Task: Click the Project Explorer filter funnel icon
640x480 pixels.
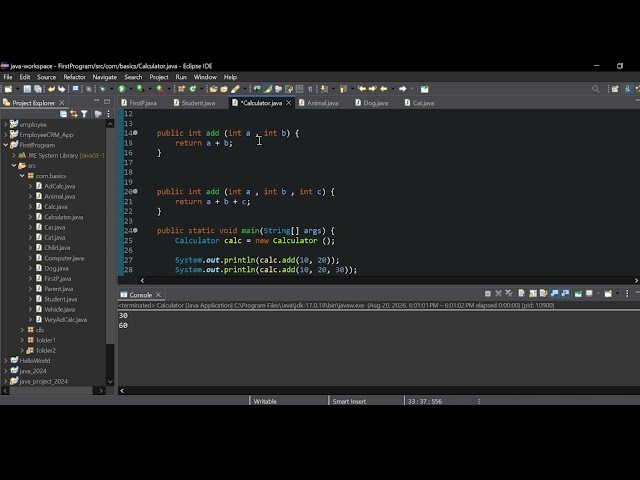Action: coord(84,114)
